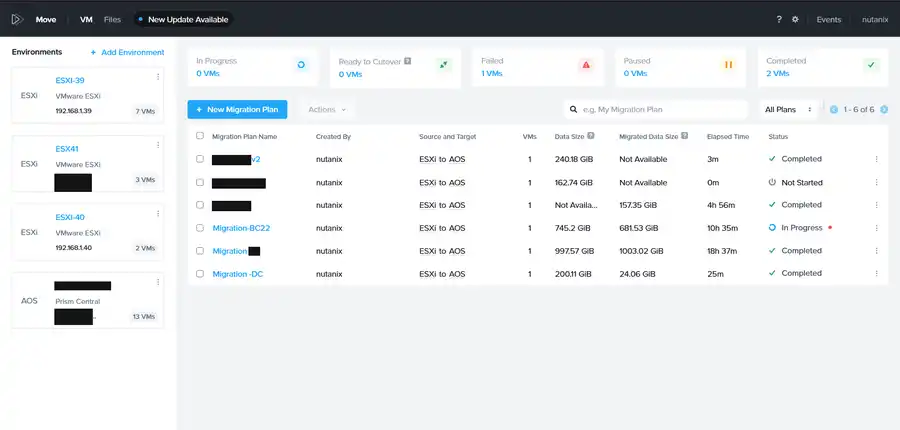Open the ESXI-40 environment options menu
Image resolution: width=900 pixels, height=430 pixels.
158,214
